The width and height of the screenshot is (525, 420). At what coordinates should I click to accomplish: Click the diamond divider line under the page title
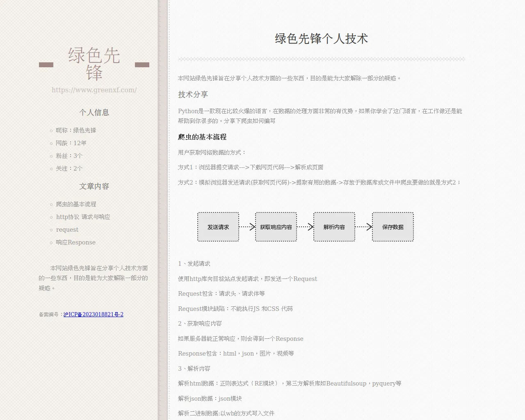(321, 59)
